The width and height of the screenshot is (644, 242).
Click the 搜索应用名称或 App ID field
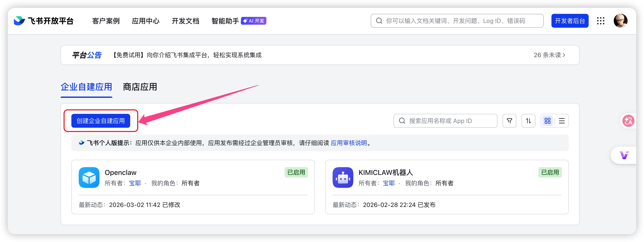click(445, 121)
